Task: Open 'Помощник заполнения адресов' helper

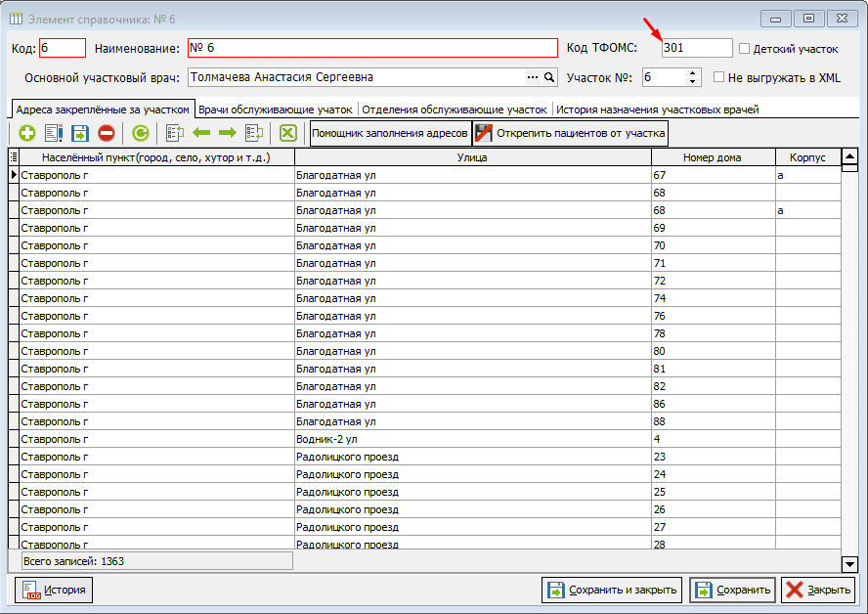Action: pyautogui.click(x=389, y=133)
